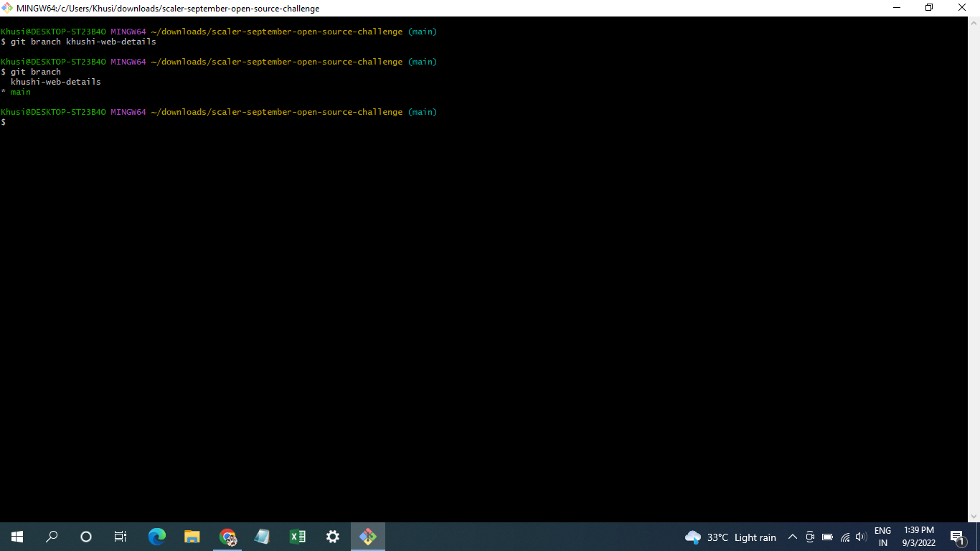The height and width of the screenshot is (551, 980).
Task: Open the Cortana circle icon
Action: point(85,536)
